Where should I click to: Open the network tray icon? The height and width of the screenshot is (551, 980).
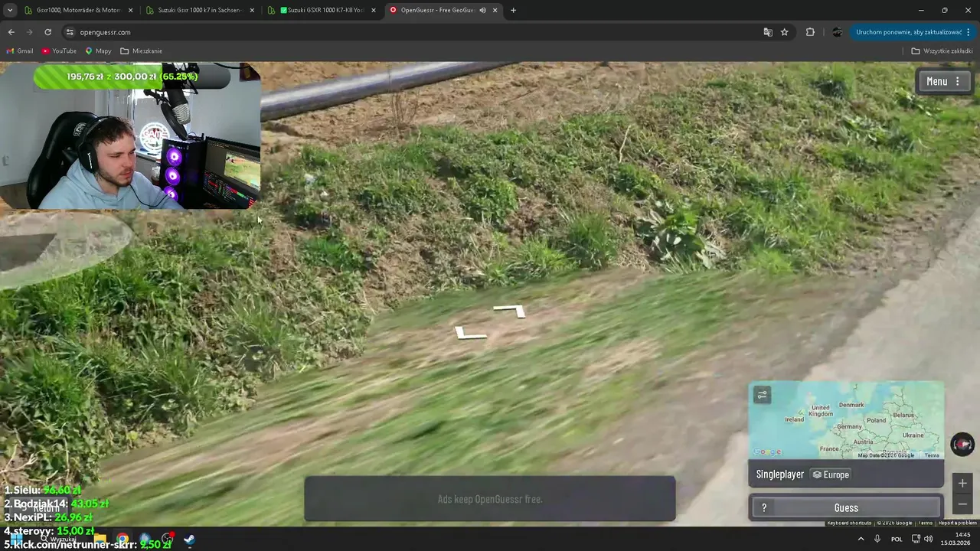pos(916,539)
